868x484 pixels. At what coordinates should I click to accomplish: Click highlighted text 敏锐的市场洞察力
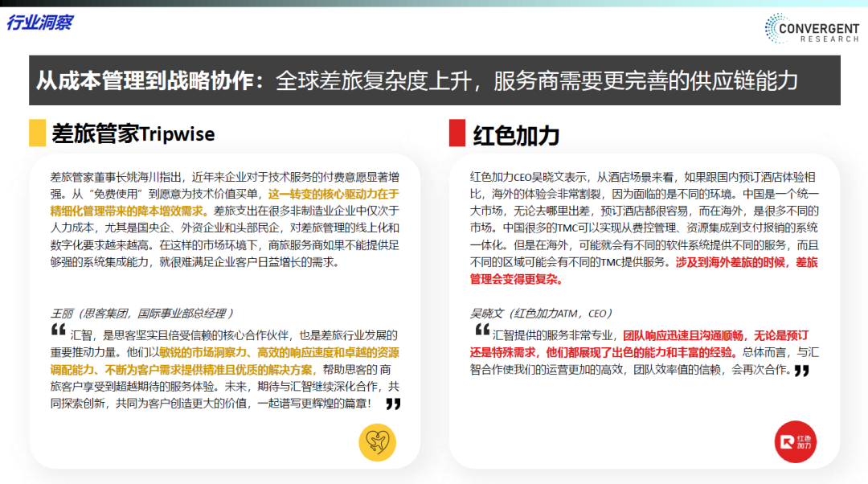(203, 353)
